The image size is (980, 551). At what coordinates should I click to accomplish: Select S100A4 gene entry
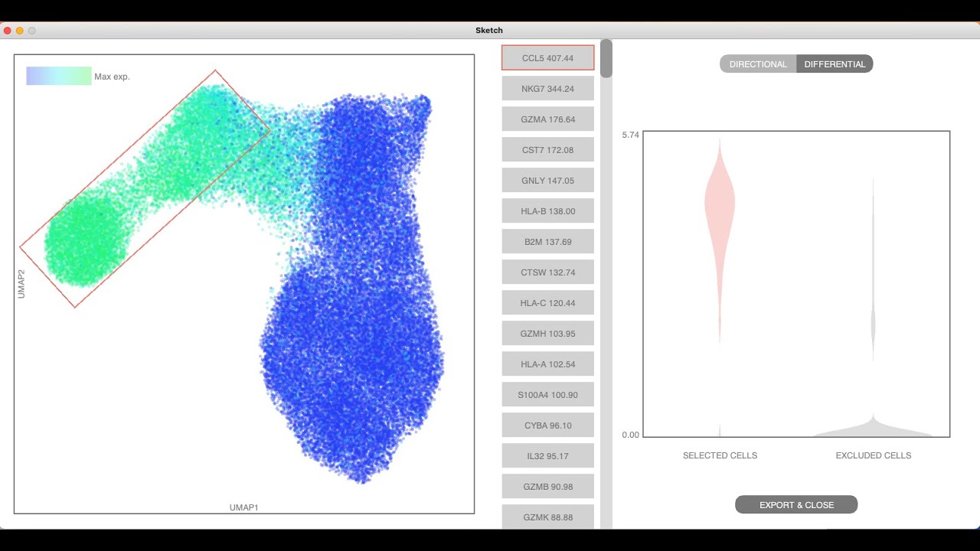547,395
